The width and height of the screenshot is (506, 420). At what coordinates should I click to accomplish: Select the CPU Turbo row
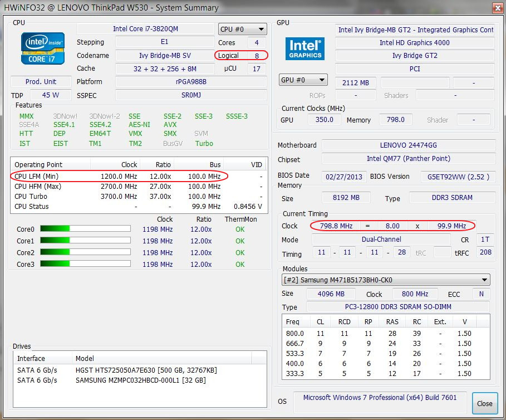pyautogui.click(x=139, y=196)
